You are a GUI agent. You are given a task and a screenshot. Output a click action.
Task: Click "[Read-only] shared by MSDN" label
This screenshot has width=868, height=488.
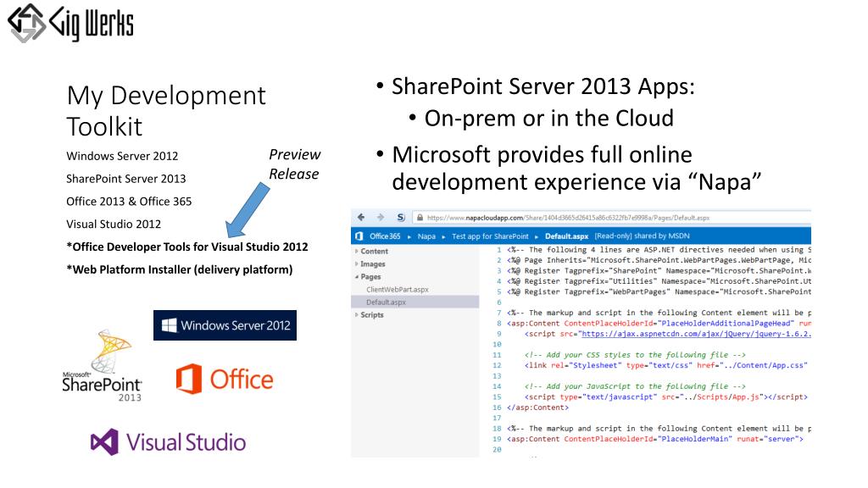(x=643, y=236)
